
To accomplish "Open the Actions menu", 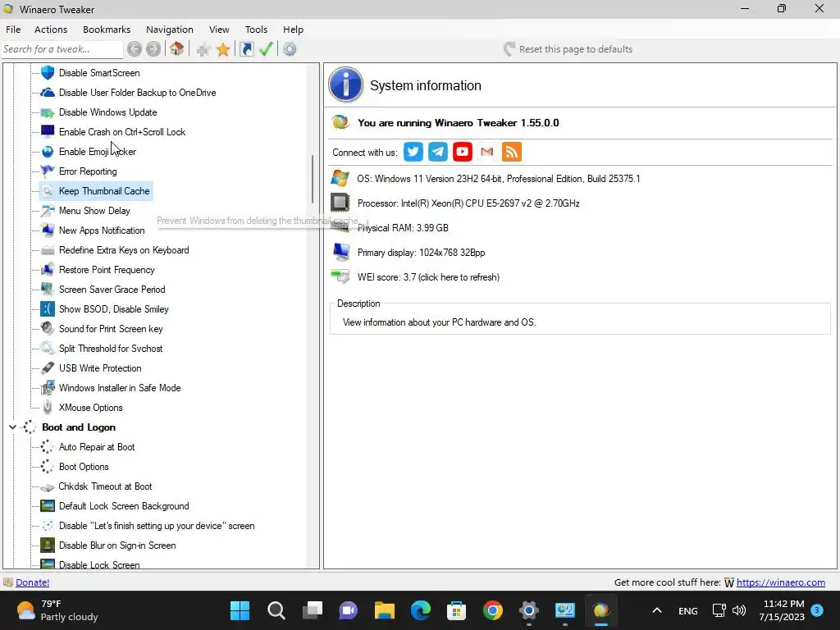I will click(51, 30).
